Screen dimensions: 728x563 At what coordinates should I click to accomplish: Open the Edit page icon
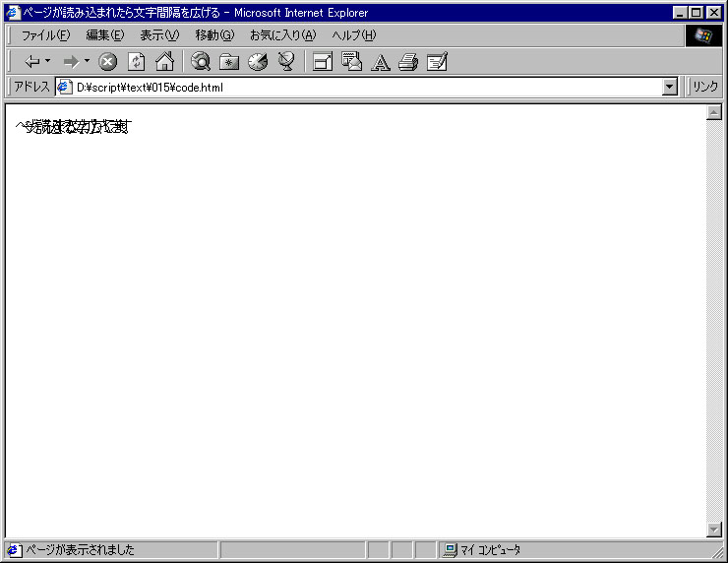tap(437, 61)
